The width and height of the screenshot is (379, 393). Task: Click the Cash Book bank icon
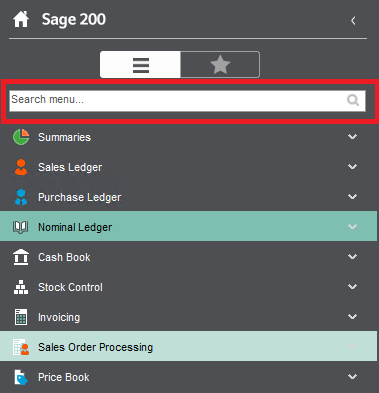coord(21,257)
